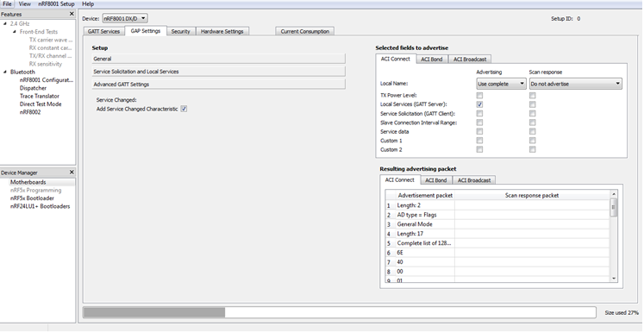Open the Device dropdown nRF8001 DX/D
644x333 pixels.
[125, 18]
